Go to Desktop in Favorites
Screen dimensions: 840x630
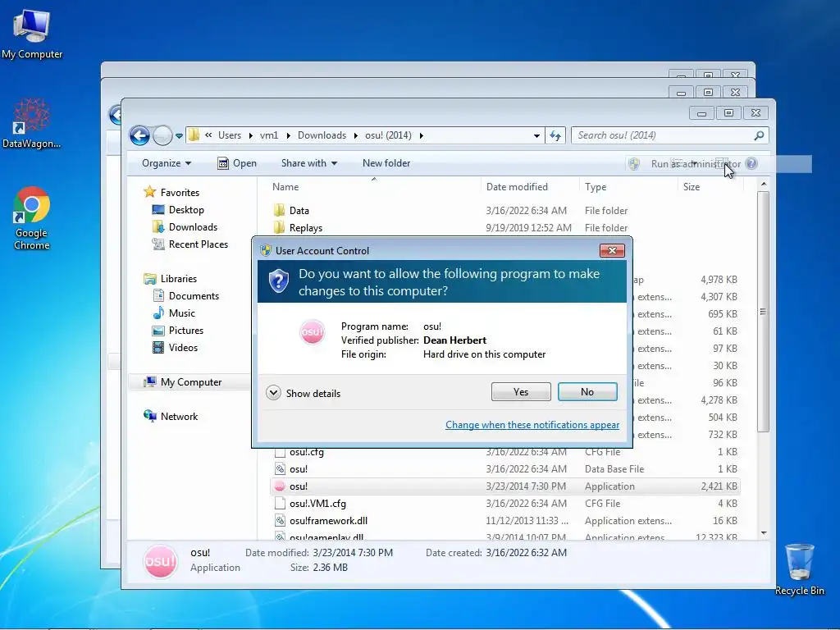pyautogui.click(x=178, y=209)
